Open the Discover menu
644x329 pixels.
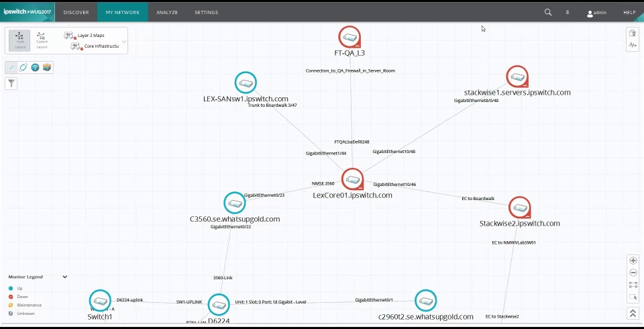pos(76,12)
